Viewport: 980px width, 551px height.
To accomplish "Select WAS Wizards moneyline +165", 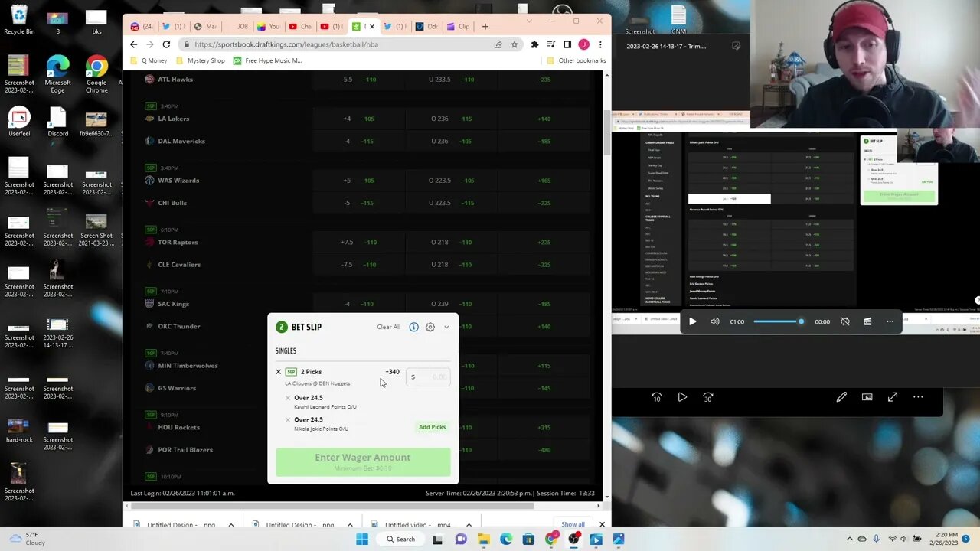I will coord(544,181).
